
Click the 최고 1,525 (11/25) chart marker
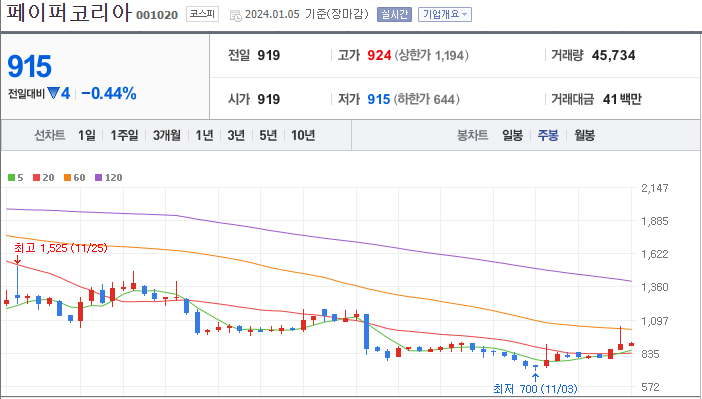point(60,248)
